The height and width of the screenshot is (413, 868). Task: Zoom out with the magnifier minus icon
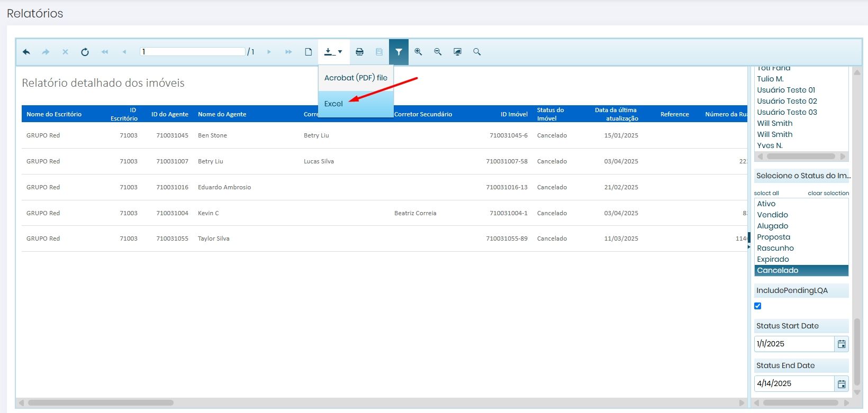tap(438, 52)
